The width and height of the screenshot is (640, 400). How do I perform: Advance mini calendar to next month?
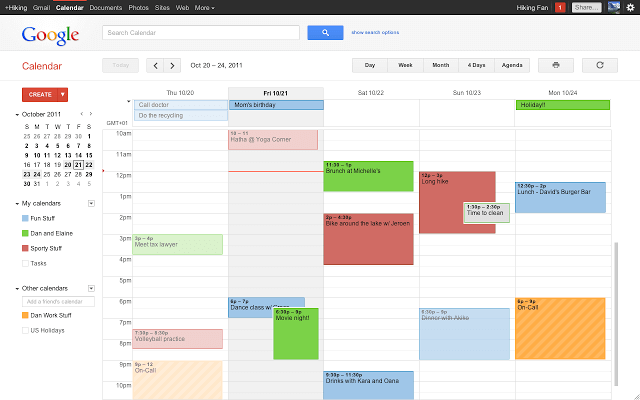92,114
